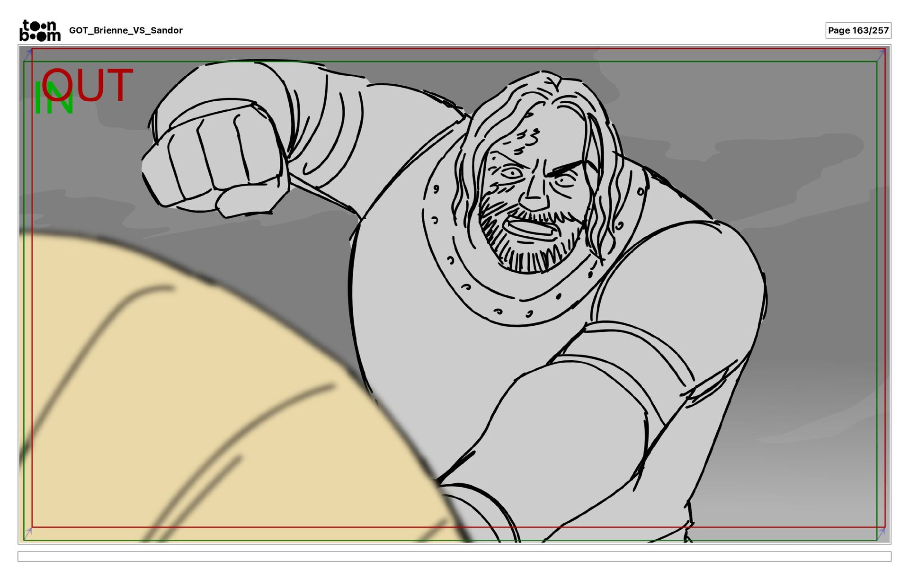Click bottom-right camera frame corner arrow

(881, 534)
